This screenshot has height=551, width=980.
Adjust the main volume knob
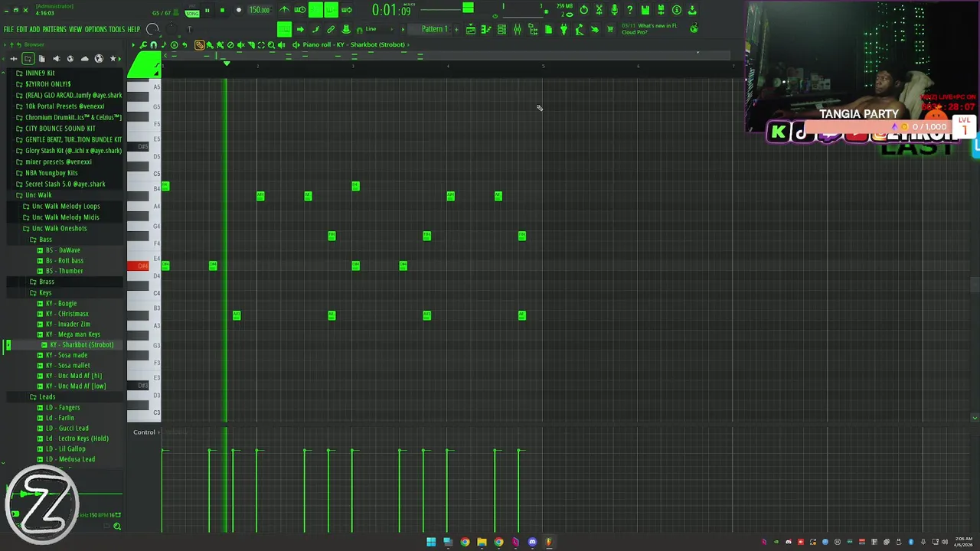coord(152,29)
